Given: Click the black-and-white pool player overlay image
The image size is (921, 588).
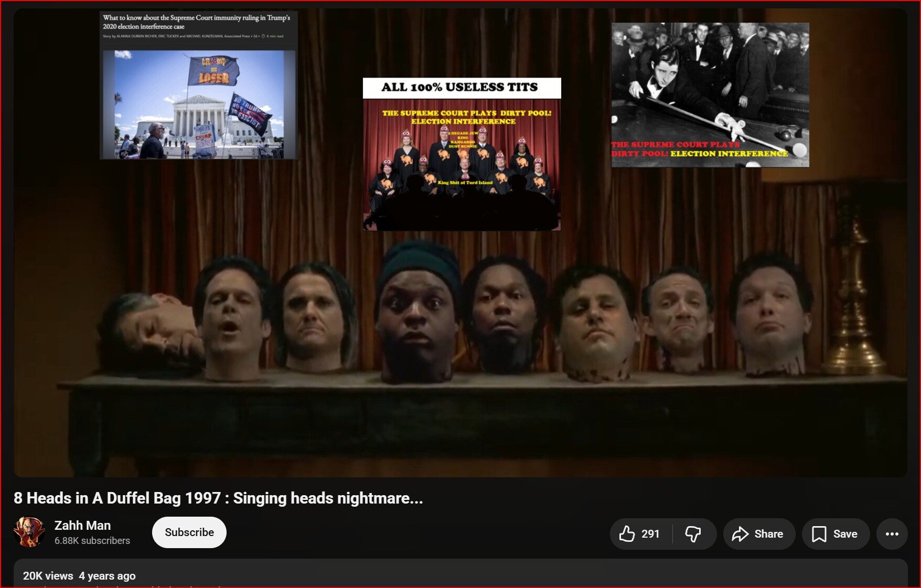Looking at the screenshot, I should pos(710,95).
